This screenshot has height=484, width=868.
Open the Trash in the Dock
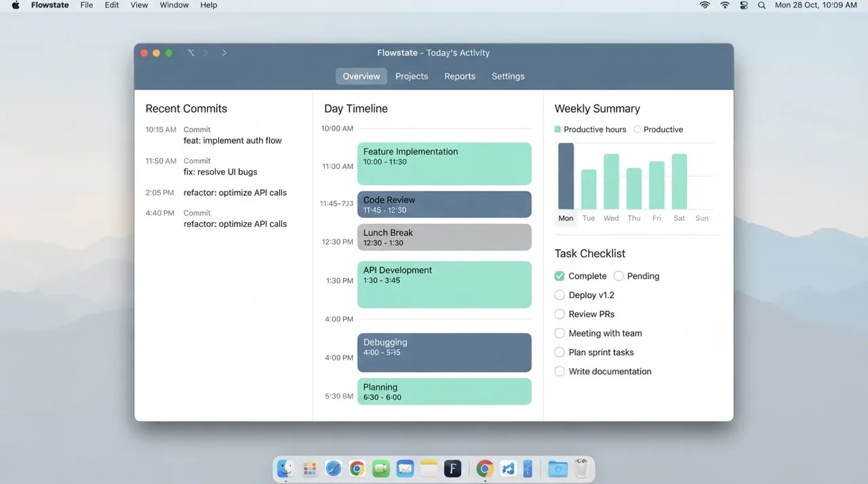581,468
